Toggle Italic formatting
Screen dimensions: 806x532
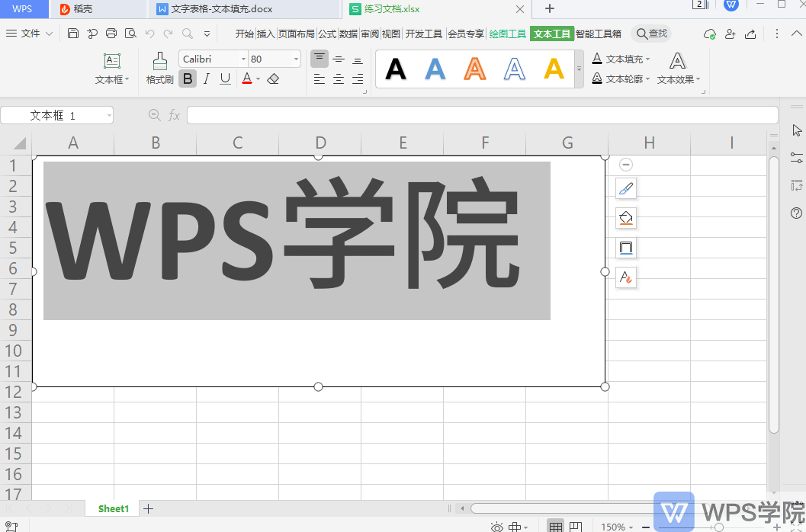coord(207,79)
